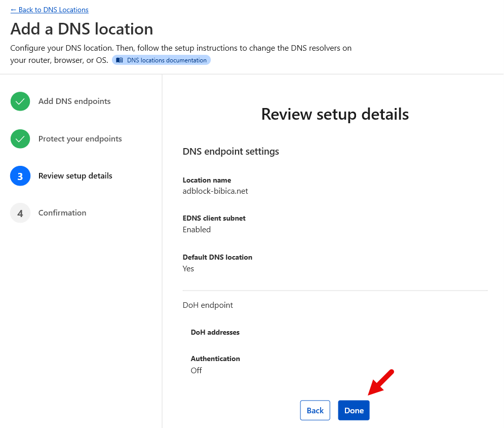The width and height of the screenshot is (504, 428).
Task: Click green checkmark beside Add DNS endpoints
Action: point(20,101)
